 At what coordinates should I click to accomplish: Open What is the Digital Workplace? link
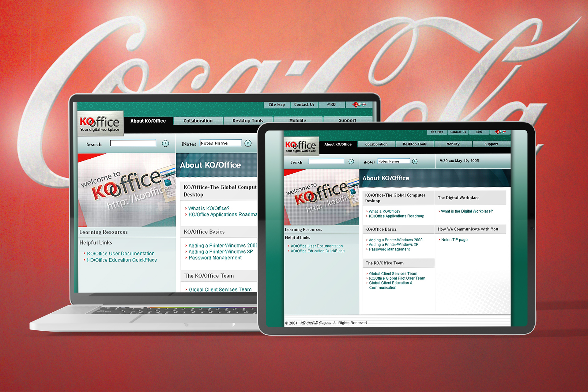coord(467,211)
